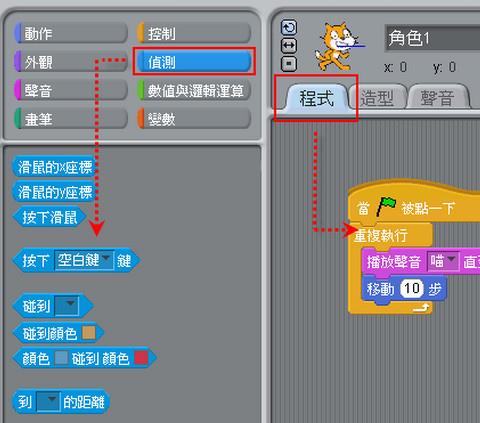Open the 碰到 target dropdown
The height and width of the screenshot is (423, 480).
pos(67,305)
